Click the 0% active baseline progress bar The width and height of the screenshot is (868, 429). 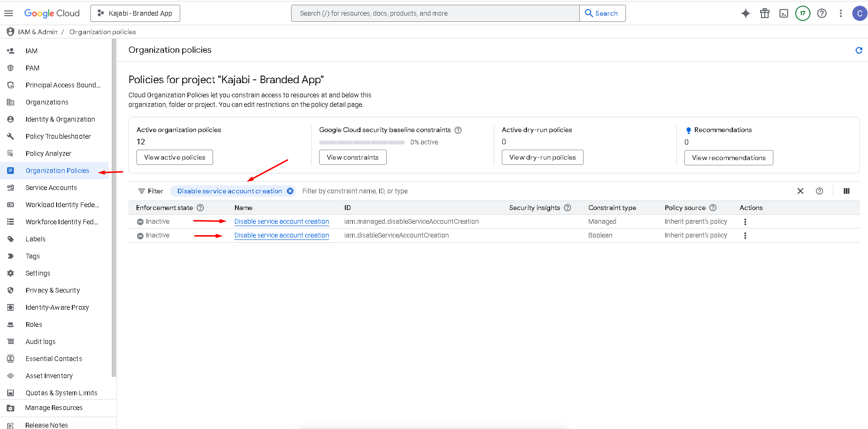click(x=362, y=143)
